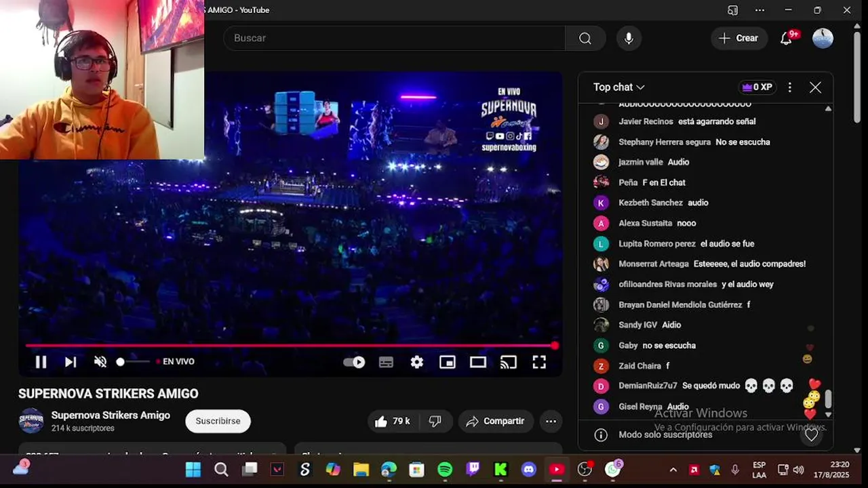Open Spotify from taskbar
This screenshot has height=488, width=868.
(445, 470)
